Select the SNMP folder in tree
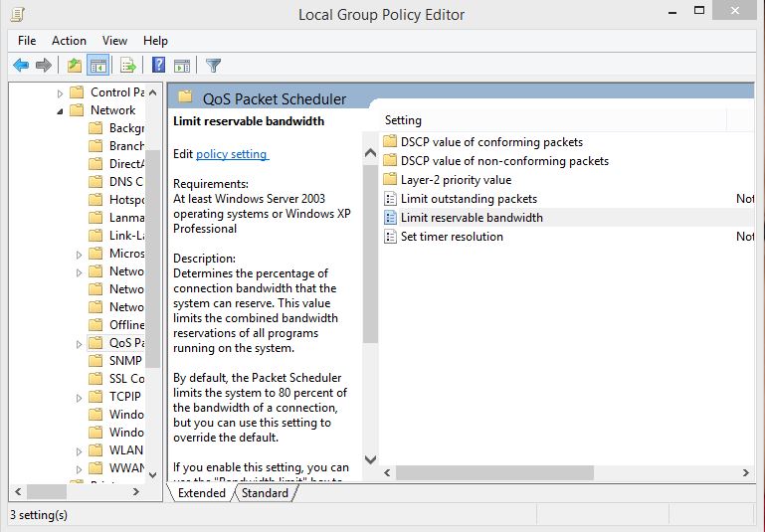 click(115, 360)
